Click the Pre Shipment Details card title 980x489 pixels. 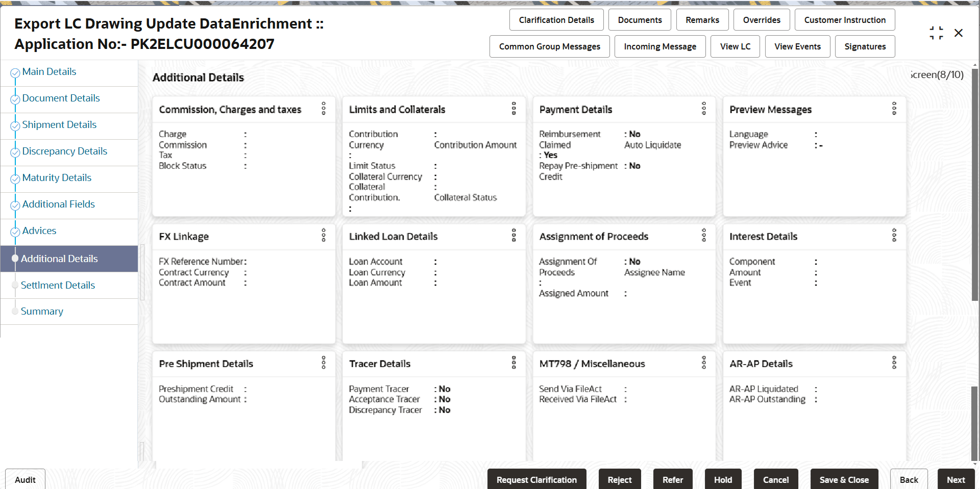[206, 364]
